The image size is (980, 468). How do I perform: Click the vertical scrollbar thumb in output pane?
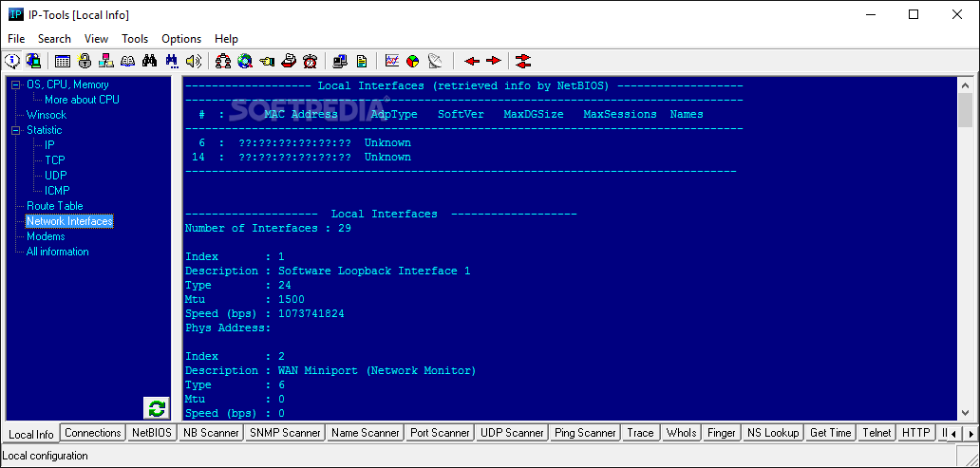[966, 110]
